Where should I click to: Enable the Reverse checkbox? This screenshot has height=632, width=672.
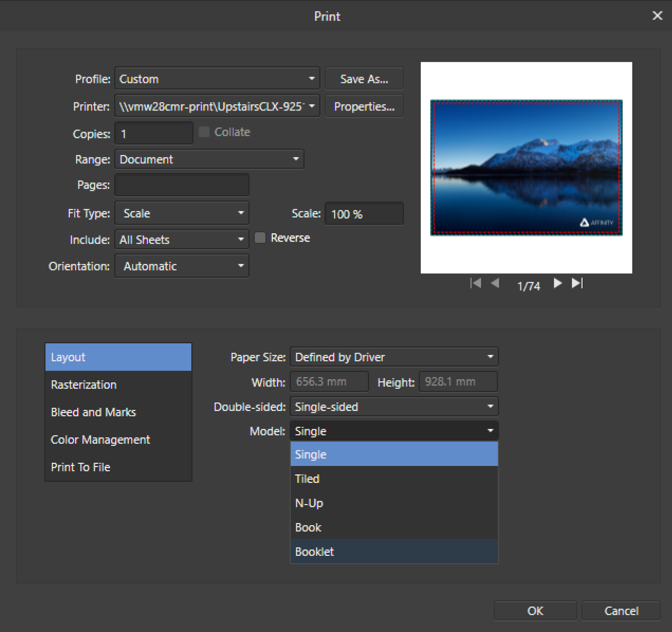pyautogui.click(x=260, y=238)
